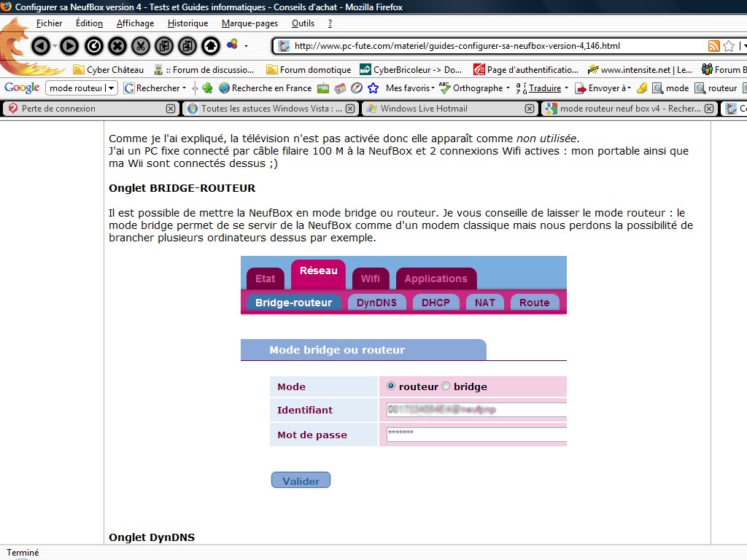This screenshot has width=747, height=560.
Task: Click the Mot de passe field
Action: pos(474,434)
